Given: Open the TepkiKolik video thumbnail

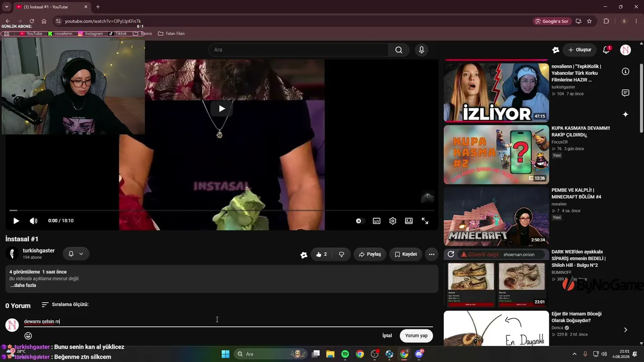Looking at the screenshot, I should [x=496, y=92].
